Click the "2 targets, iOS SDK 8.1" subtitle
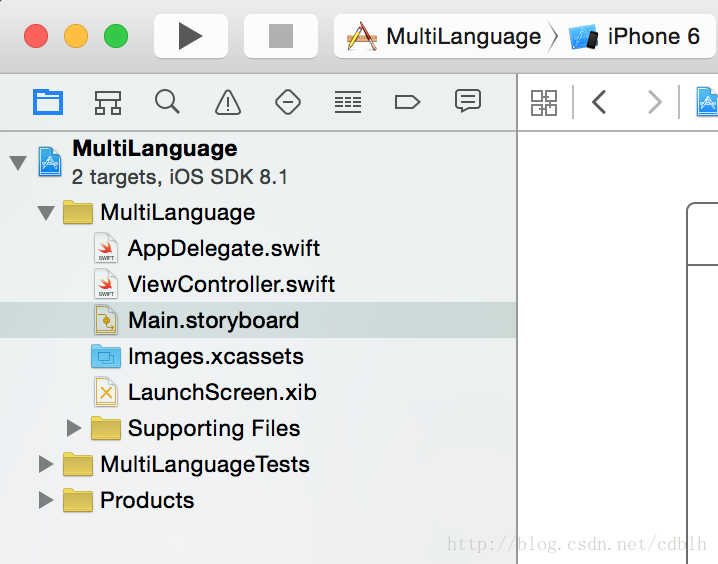This screenshot has width=718, height=564. click(x=180, y=177)
